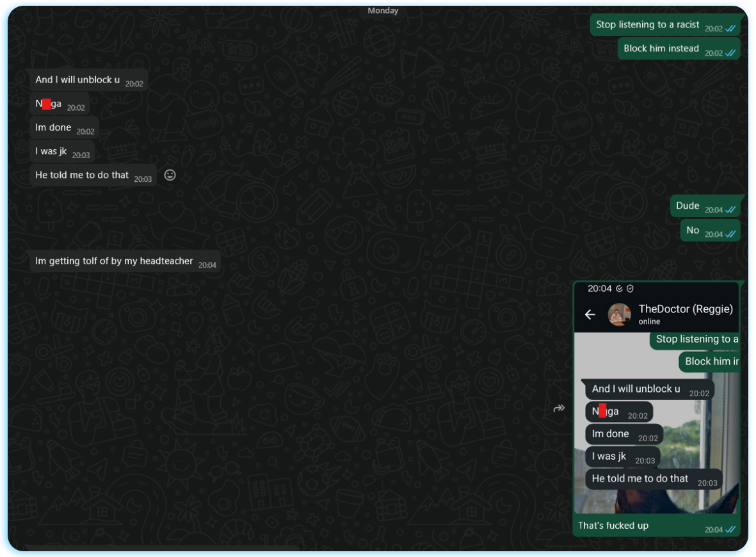Select the "I was jk" message bubble
756x557 pixels.
(x=51, y=151)
